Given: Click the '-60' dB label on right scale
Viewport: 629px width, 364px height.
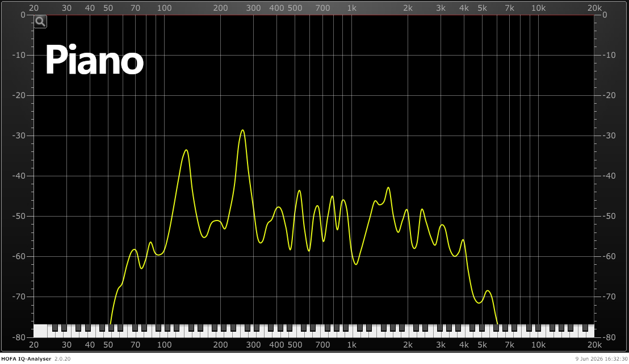Looking at the screenshot, I should [x=609, y=256].
